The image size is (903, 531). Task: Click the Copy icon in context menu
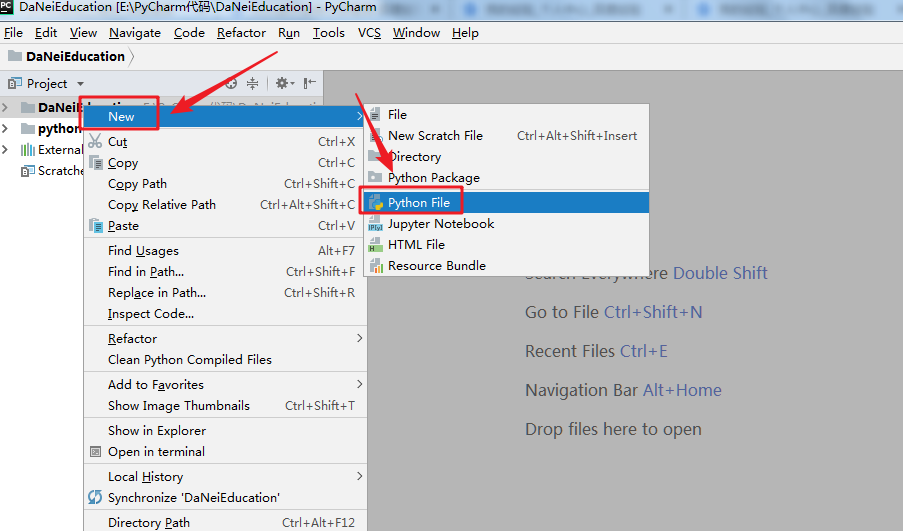[x=95, y=162]
